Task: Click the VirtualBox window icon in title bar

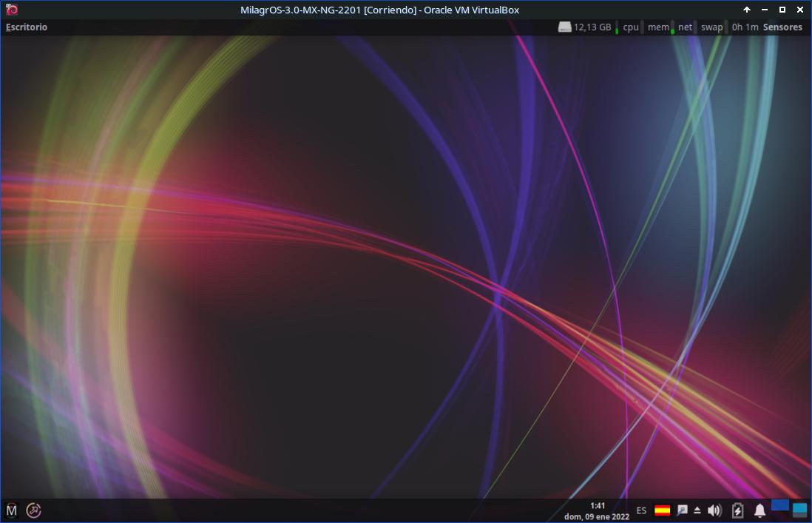Action: (x=11, y=10)
